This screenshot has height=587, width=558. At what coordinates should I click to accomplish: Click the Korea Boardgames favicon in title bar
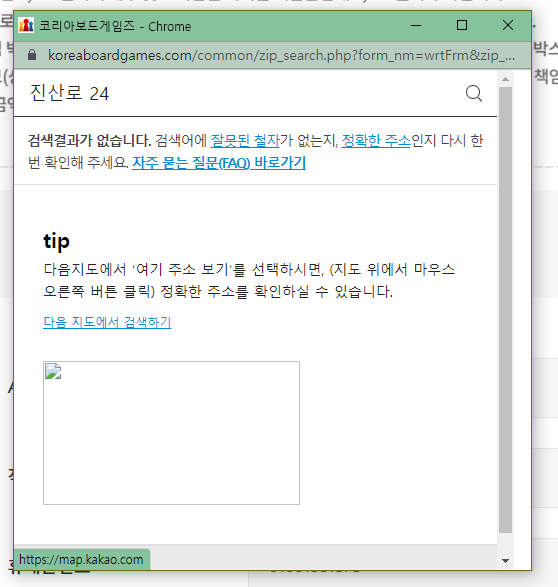[x=26, y=25]
